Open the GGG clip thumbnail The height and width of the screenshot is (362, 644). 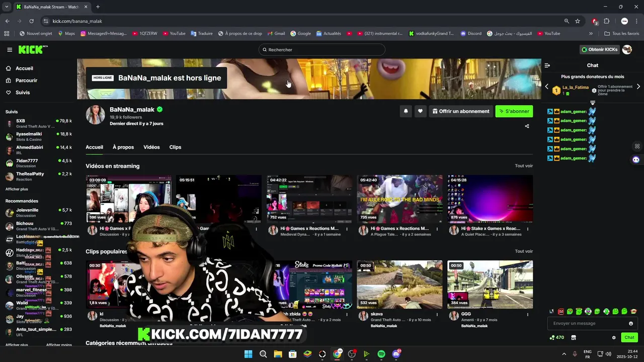pos(490,285)
